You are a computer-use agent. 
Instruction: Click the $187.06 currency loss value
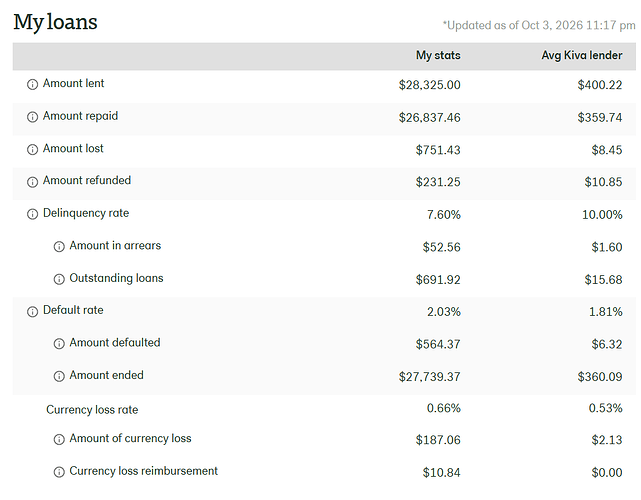click(x=438, y=440)
